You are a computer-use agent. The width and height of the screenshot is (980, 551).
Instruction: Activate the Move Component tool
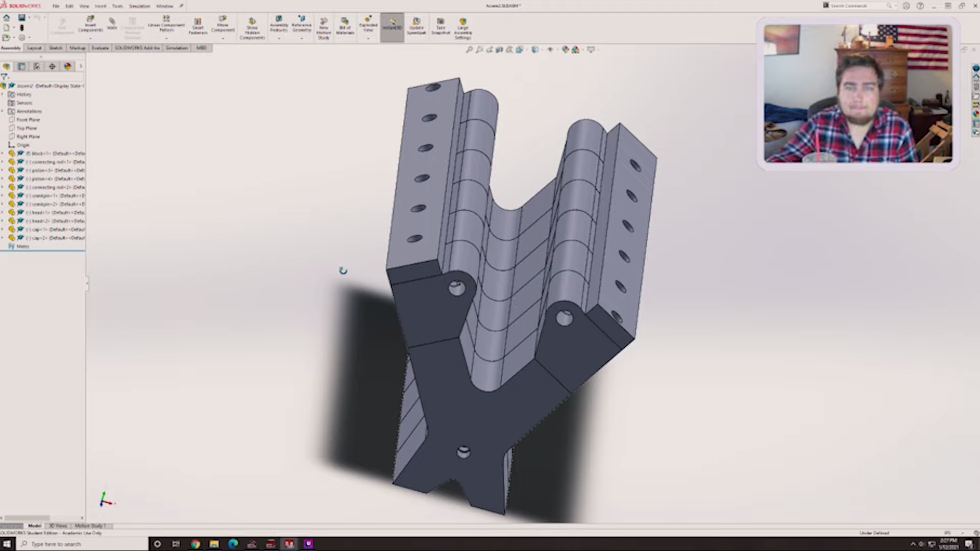pyautogui.click(x=223, y=27)
